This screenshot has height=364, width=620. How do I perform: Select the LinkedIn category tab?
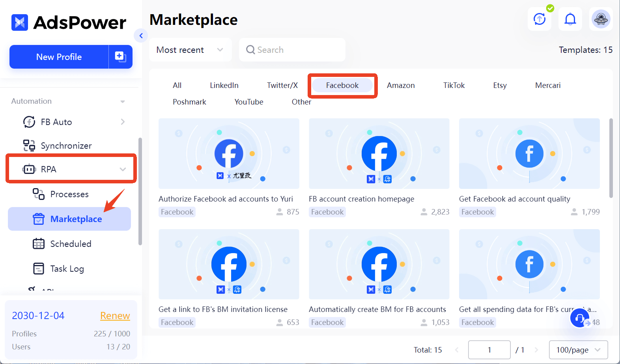point(224,85)
